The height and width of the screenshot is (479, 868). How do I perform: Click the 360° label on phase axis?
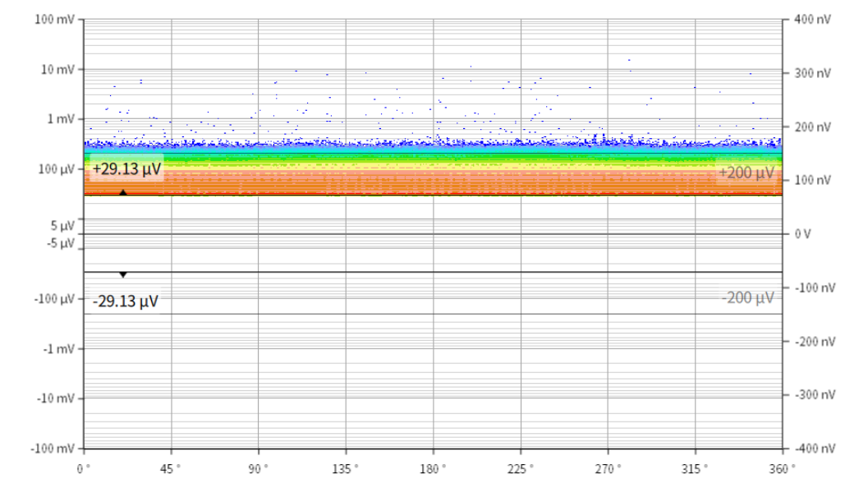point(783,467)
